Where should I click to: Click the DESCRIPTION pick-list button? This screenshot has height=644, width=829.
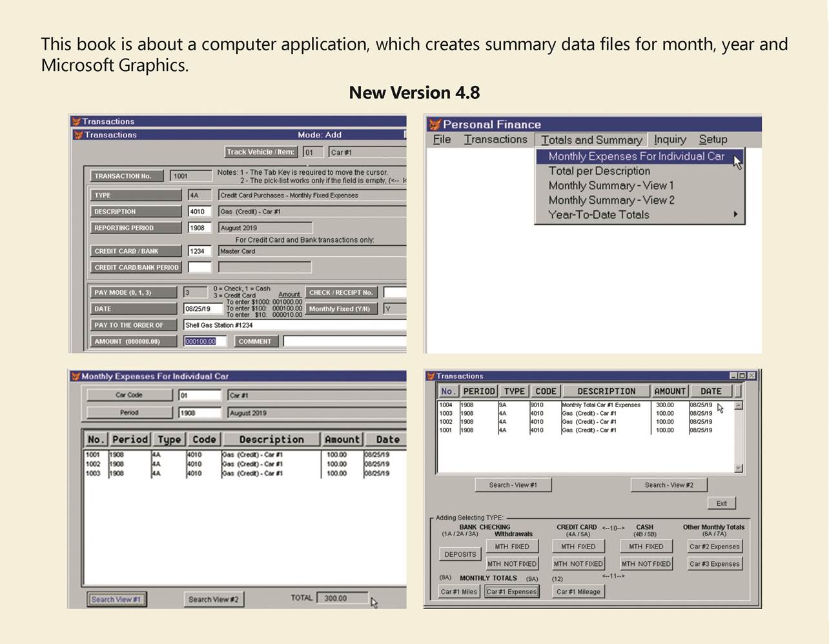(135, 212)
